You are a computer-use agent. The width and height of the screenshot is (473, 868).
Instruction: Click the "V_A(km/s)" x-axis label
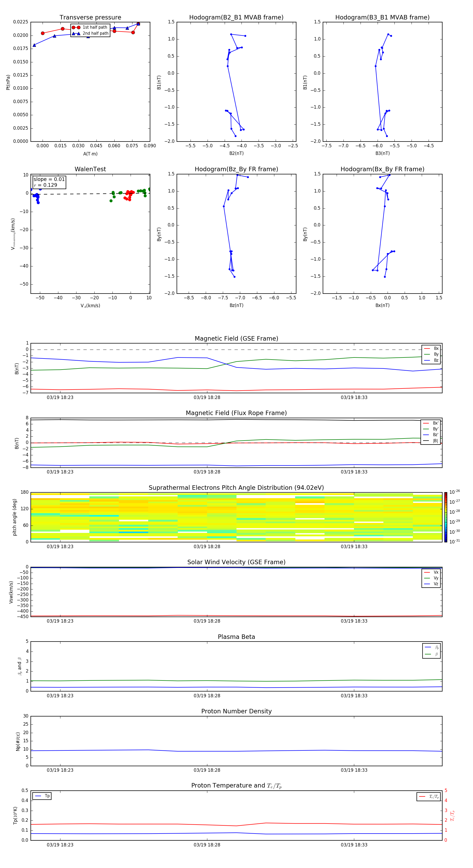coord(90,306)
